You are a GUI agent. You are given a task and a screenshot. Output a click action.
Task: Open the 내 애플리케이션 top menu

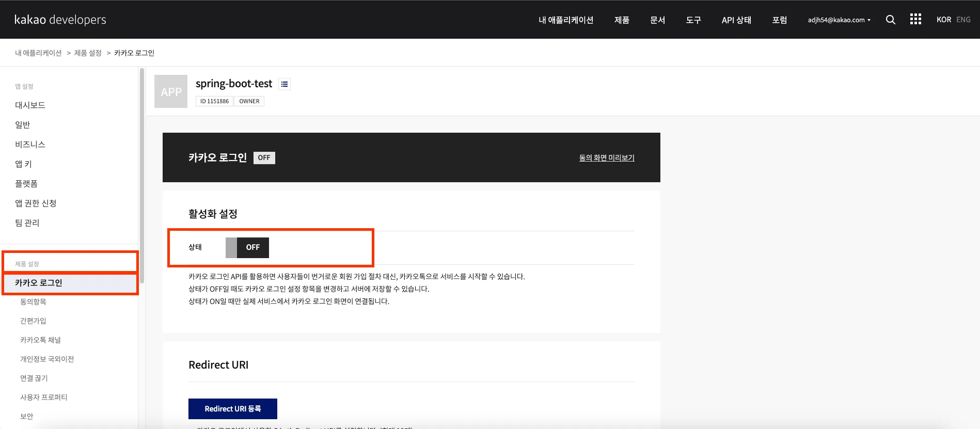(x=566, y=20)
